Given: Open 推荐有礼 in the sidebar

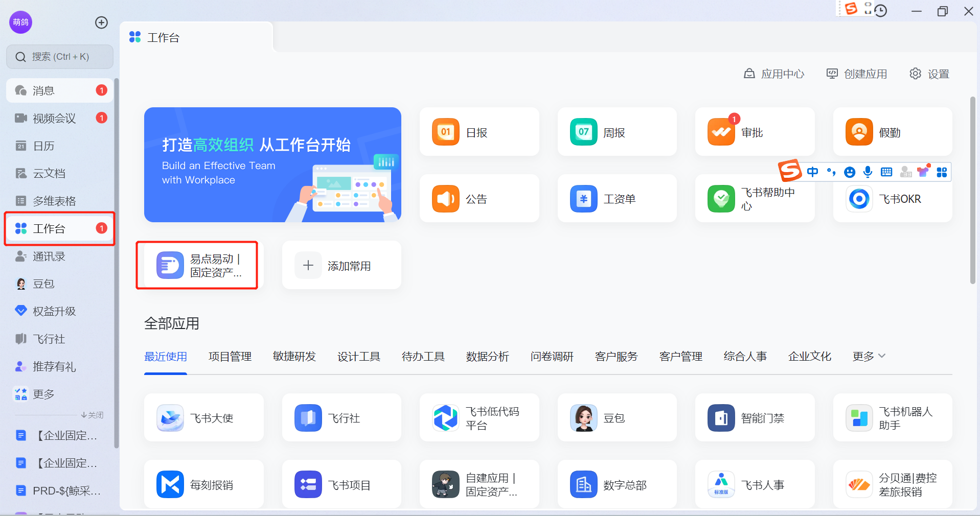Looking at the screenshot, I should tap(60, 366).
